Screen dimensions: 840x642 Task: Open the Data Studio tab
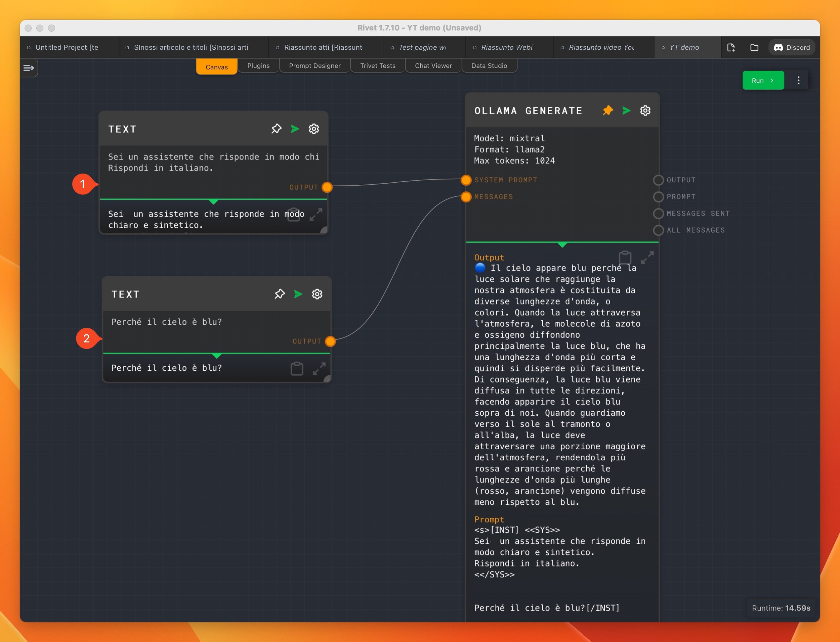pos(490,66)
